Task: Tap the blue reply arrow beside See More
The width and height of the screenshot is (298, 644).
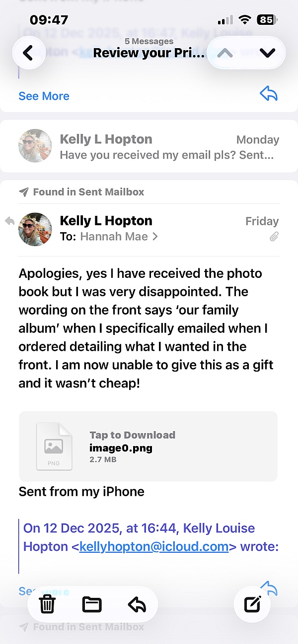Action: 268,94
